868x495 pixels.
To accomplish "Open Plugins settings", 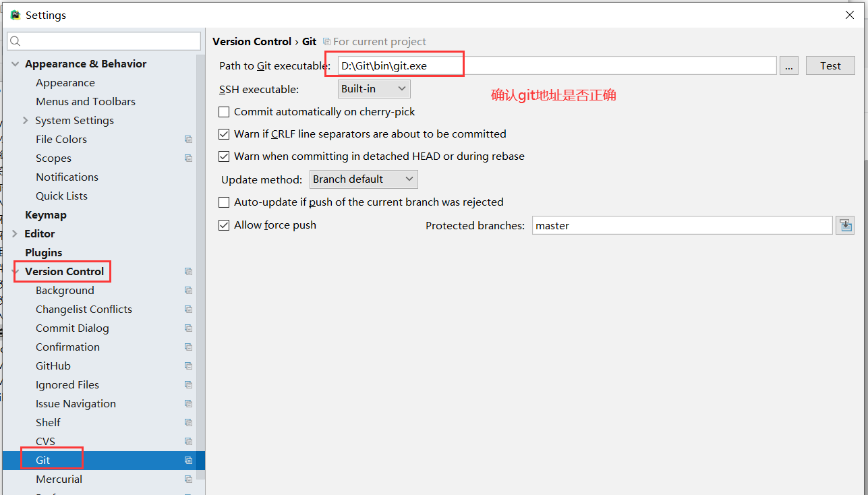I will tap(44, 253).
